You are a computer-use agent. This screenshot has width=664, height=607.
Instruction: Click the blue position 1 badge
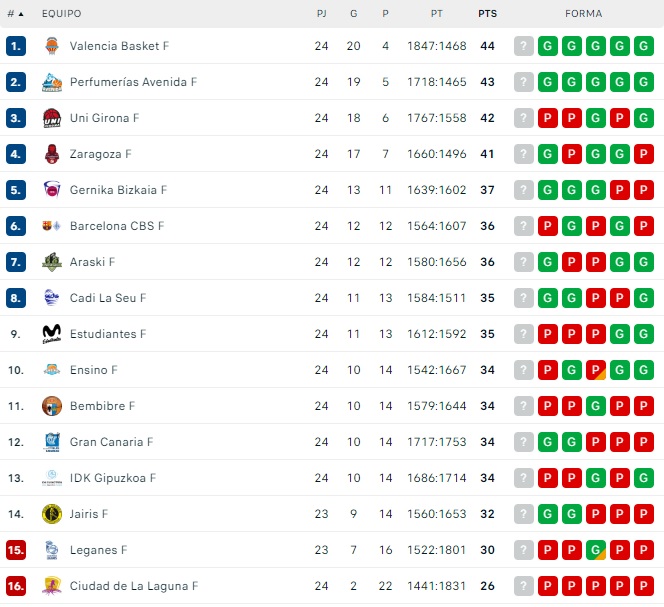[x=15, y=46]
